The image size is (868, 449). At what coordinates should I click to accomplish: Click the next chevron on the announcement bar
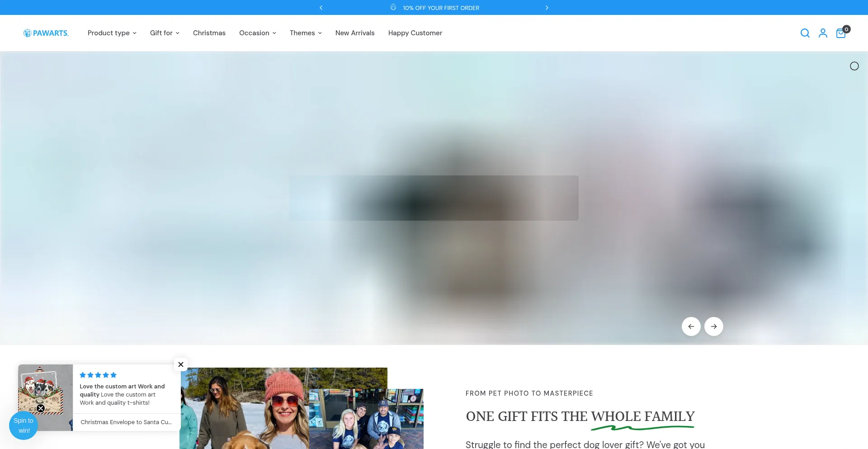point(547,7)
